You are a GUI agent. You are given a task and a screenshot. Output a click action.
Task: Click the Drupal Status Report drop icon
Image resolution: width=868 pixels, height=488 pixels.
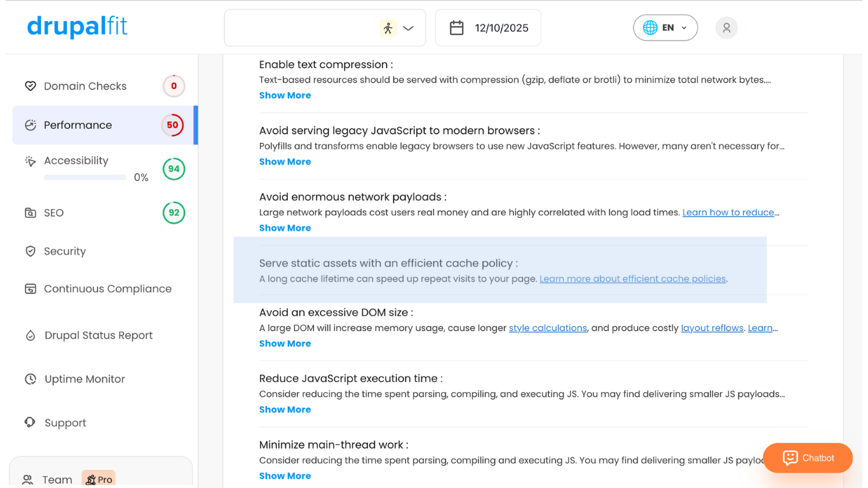click(x=31, y=335)
